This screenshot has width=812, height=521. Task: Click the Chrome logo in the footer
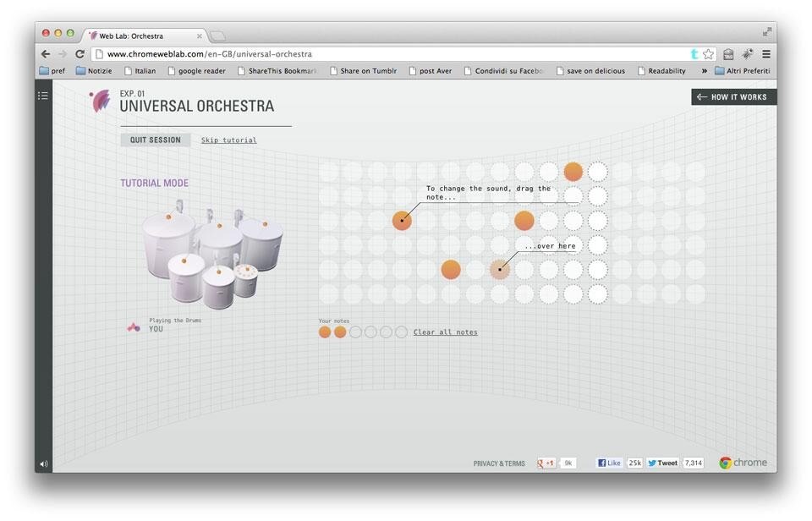743,463
